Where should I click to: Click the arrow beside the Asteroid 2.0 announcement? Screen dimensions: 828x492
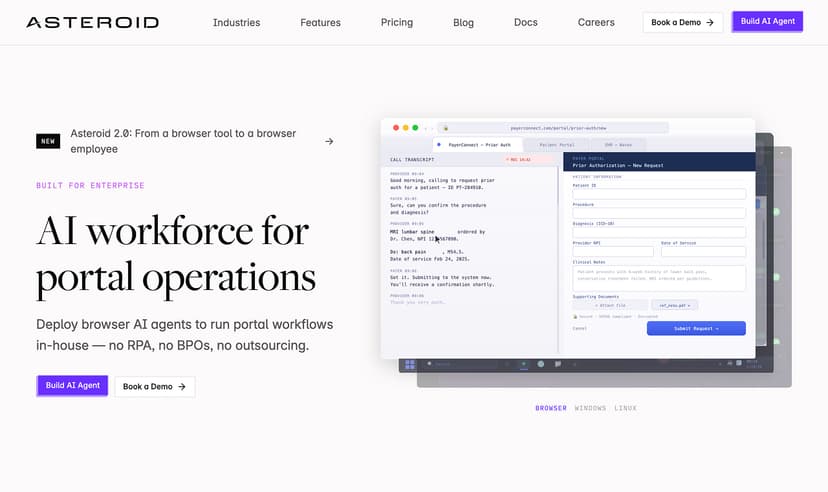pos(329,141)
